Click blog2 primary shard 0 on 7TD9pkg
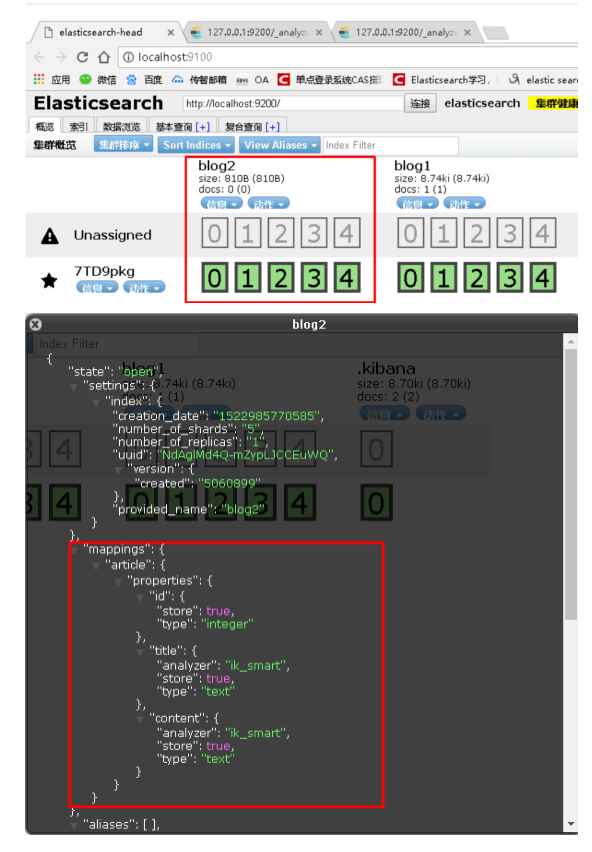592x852 pixels. 215,278
